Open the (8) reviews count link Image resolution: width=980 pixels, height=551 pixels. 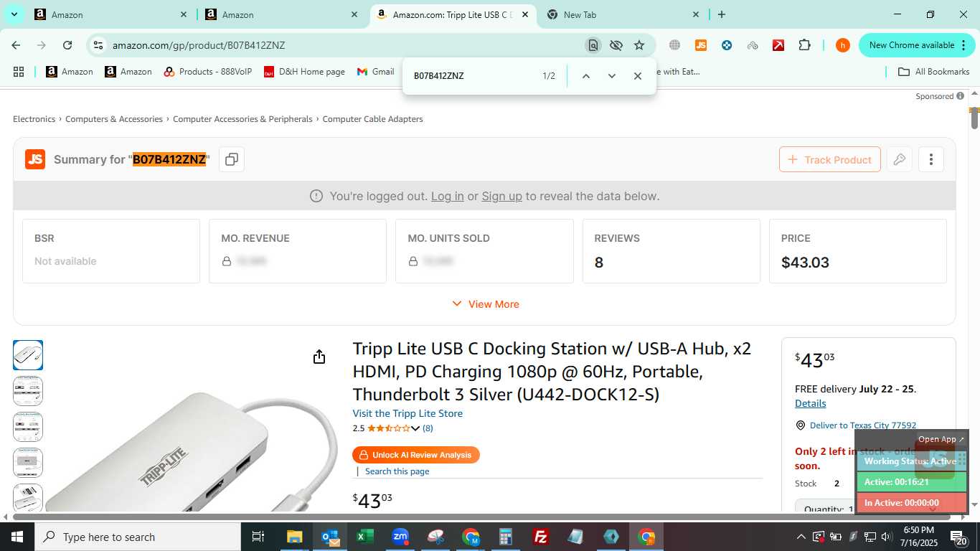(428, 428)
